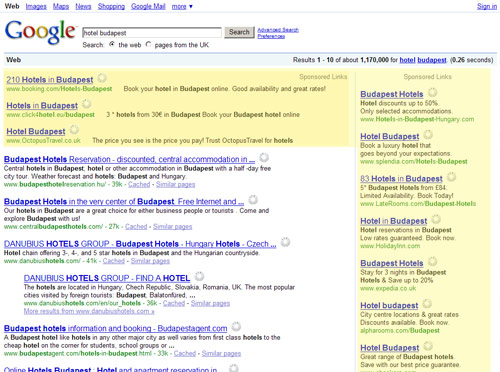The width and height of the screenshot is (500, 372).
Task: Click Similar pages for danubiushotels.com/en/our_hotels
Action: click(210, 303)
